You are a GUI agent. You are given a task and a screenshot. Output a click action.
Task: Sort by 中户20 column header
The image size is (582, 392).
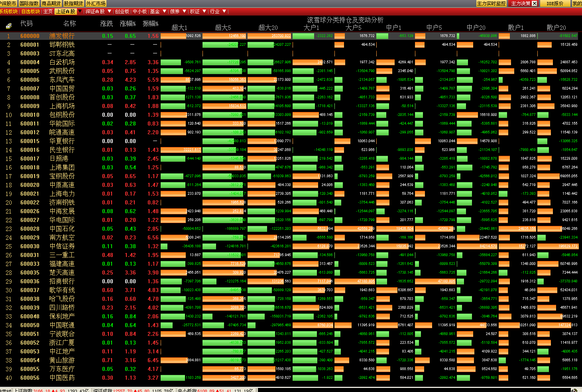click(476, 27)
